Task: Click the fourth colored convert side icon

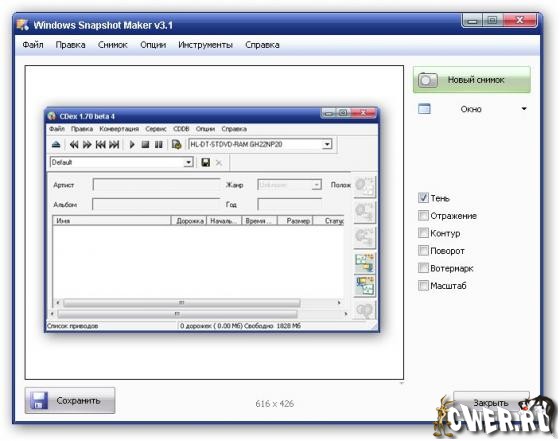Action: (364, 262)
